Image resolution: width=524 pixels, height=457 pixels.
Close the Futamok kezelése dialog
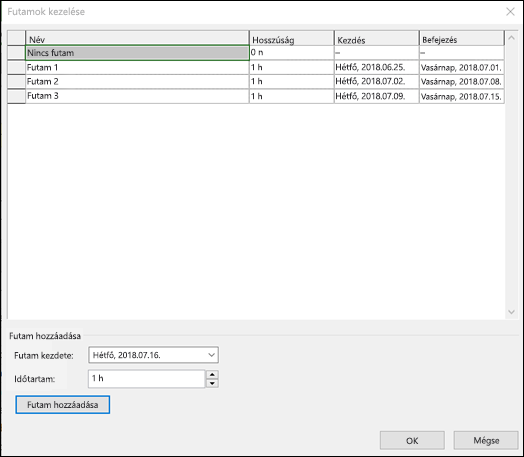510,12
